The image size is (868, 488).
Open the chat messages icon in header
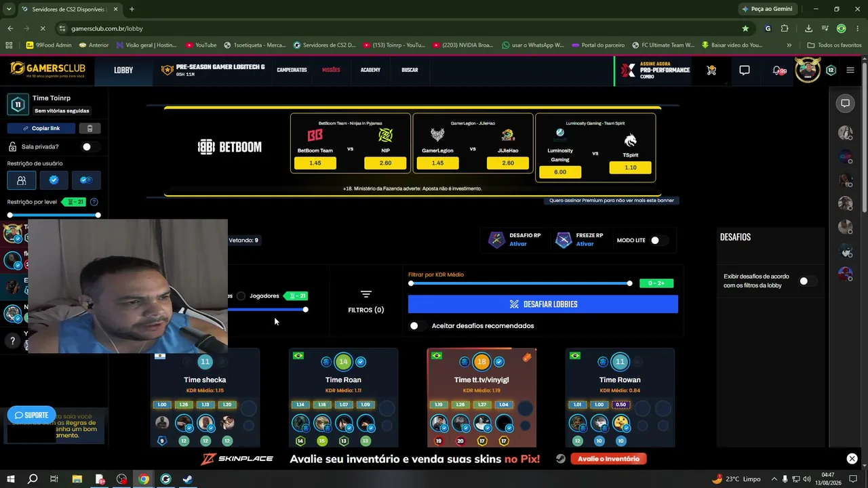tap(745, 70)
